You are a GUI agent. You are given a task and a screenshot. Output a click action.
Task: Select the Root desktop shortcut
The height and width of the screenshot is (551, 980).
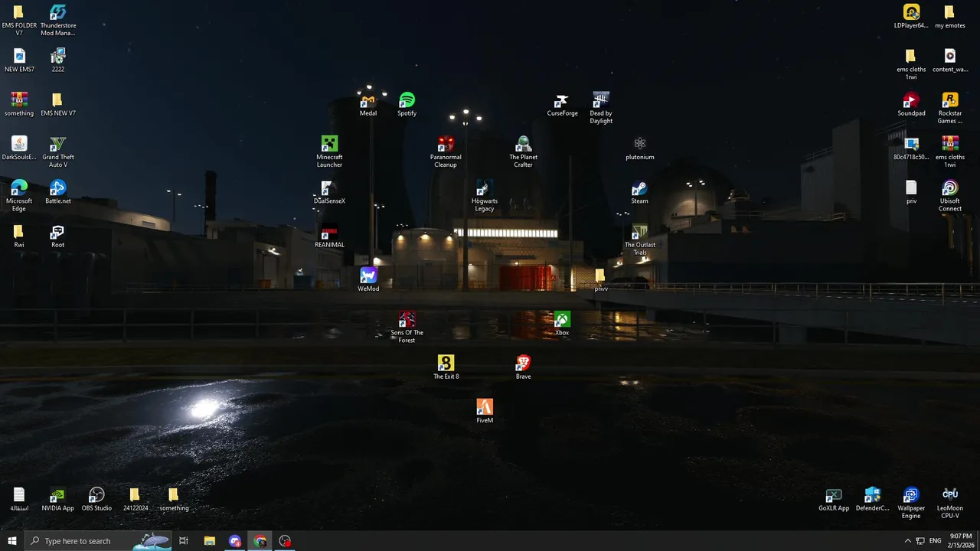[x=58, y=236]
